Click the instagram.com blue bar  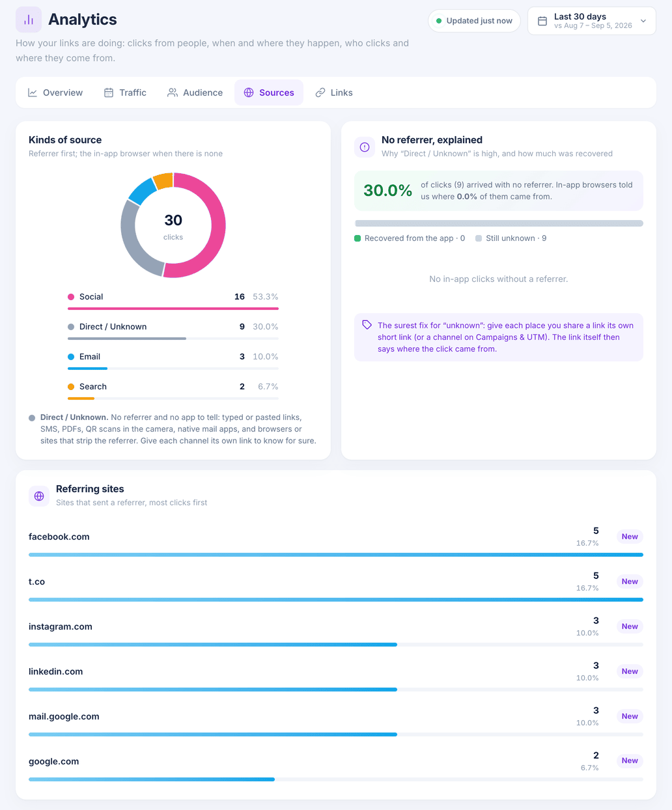[213, 645]
